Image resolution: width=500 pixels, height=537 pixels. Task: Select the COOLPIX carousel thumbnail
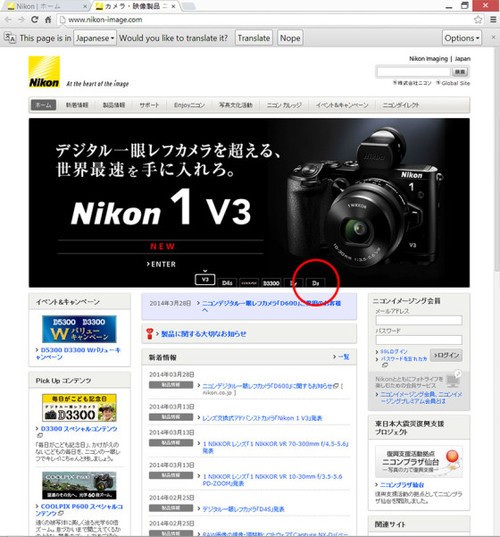tap(249, 283)
